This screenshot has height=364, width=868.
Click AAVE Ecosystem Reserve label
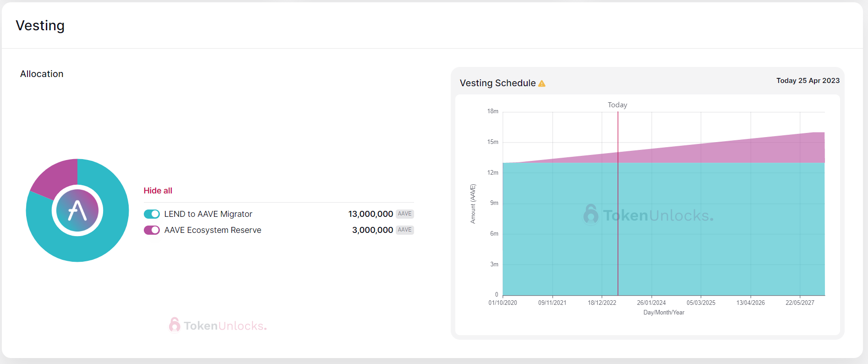(x=213, y=230)
